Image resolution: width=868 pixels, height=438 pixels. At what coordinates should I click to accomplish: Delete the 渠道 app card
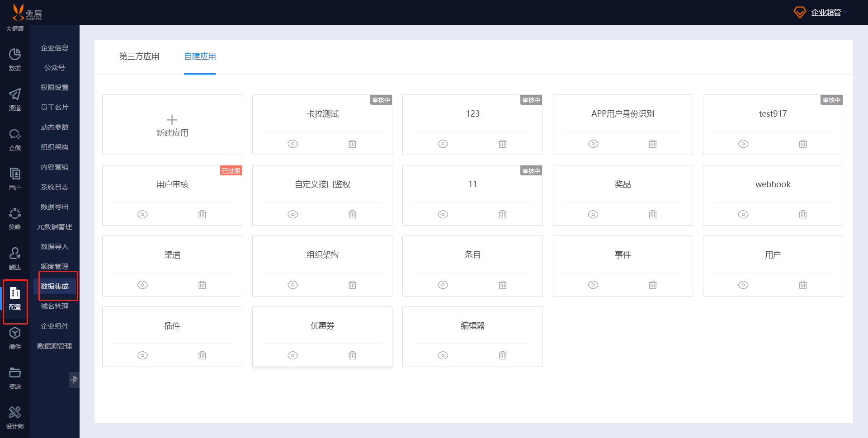click(202, 285)
